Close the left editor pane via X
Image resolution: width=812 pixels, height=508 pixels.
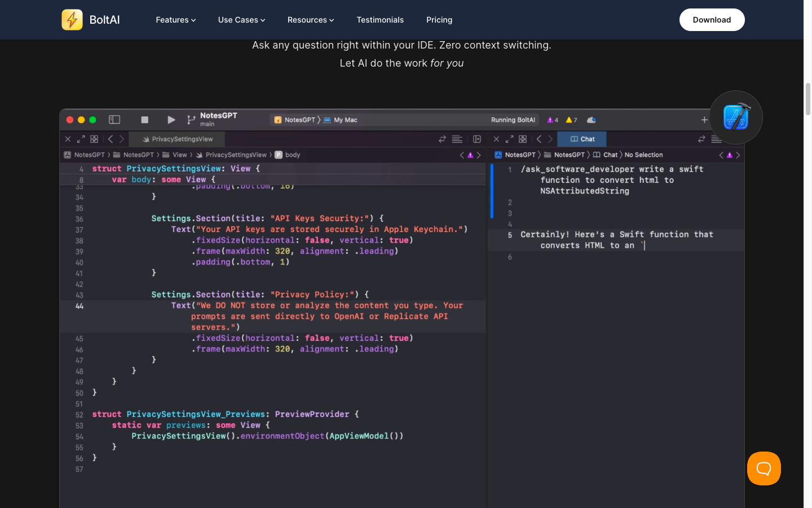(x=68, y=139)
